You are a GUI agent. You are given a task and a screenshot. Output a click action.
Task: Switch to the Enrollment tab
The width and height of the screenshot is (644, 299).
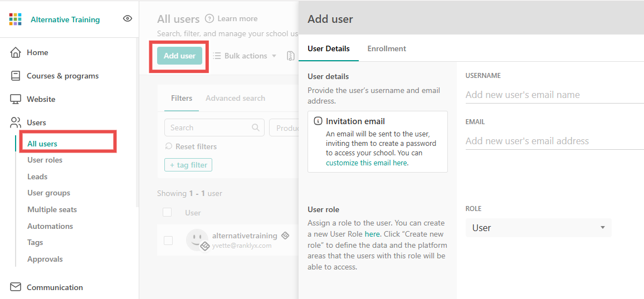[387, 48]
